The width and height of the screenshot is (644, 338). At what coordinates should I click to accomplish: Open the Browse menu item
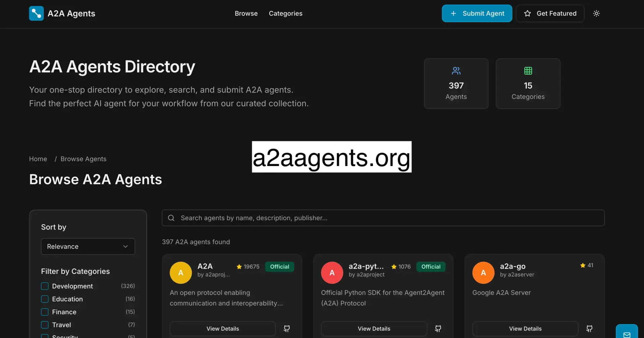click(246, 13)
